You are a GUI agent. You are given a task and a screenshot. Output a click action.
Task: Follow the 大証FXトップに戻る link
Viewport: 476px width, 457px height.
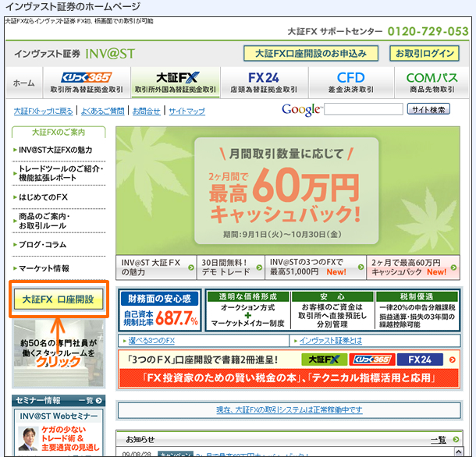pyautogui.click(x=44, y=112)
